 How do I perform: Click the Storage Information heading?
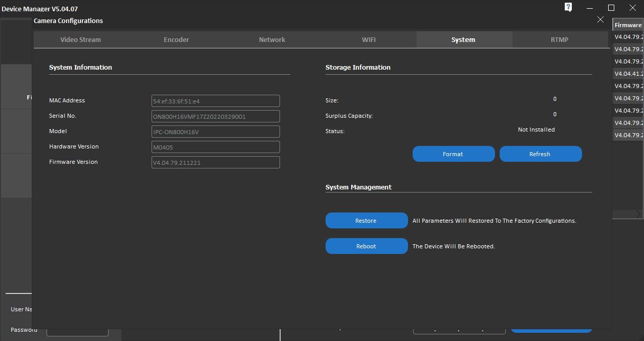[x=358, y=67]
